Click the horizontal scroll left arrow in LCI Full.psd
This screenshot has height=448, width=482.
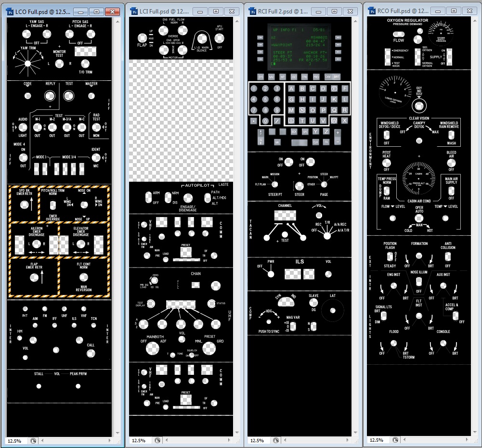pyautogui.click(x=167, y=440)
